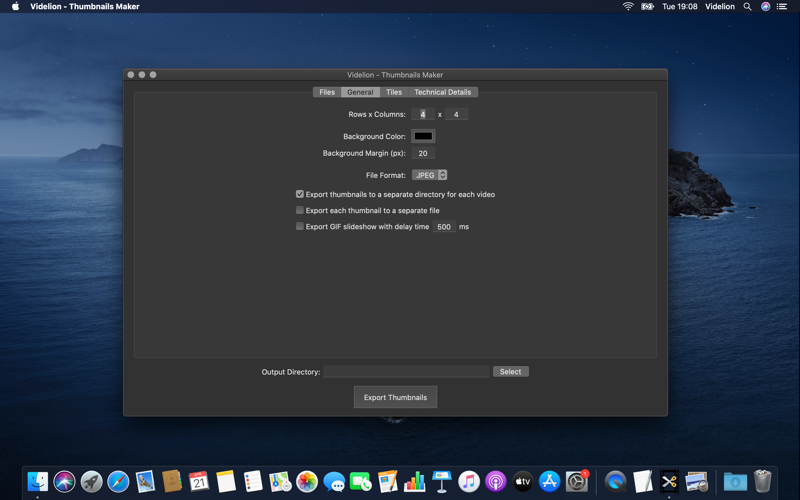Open QuickTime Player icon in dock
The image size is (800, 500).
(x=615, y=481)
